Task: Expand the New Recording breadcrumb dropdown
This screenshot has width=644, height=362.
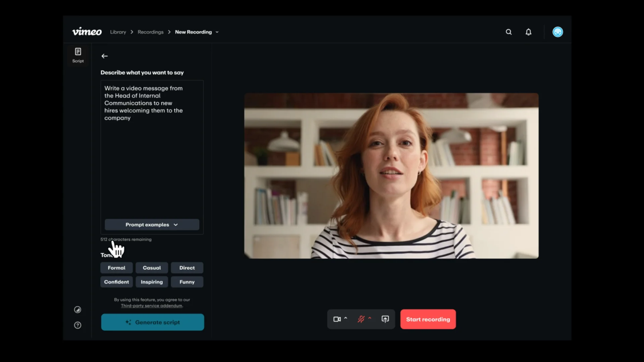Action: (x=217, y=32)
